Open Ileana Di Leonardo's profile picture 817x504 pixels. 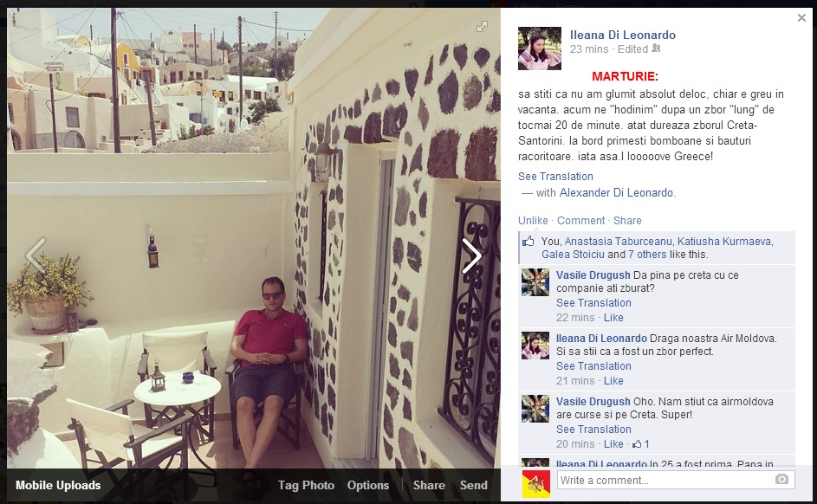tap(539, 48)
